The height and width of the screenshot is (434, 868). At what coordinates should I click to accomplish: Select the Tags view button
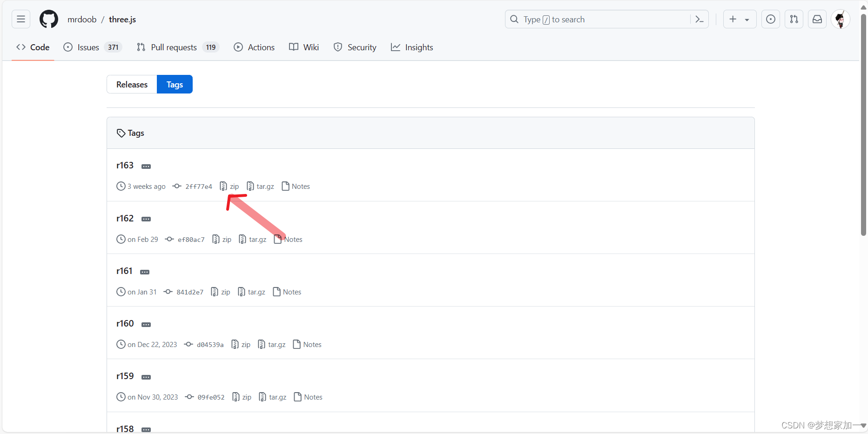click(175, 84)
